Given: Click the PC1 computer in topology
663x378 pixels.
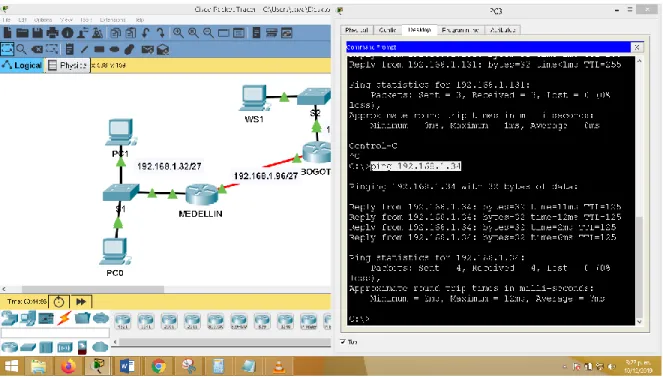Looking at the screenshot, I should click(121, 132).
